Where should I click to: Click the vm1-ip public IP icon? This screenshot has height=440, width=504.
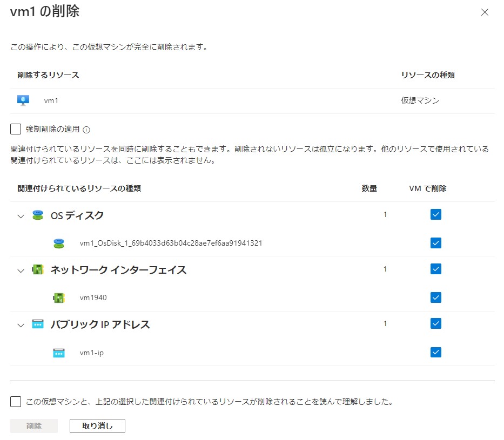(59, 353)
